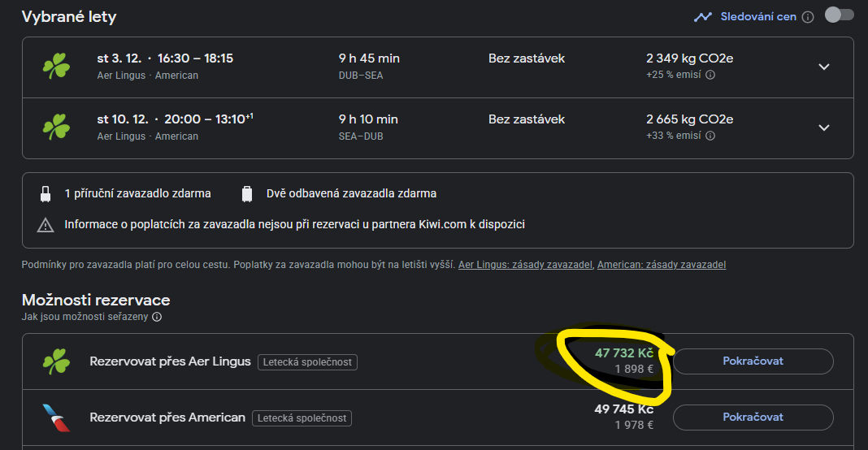Click the 47 732 Kč Aer Lingus price
868x450 pixels.
tap(623, 353)
